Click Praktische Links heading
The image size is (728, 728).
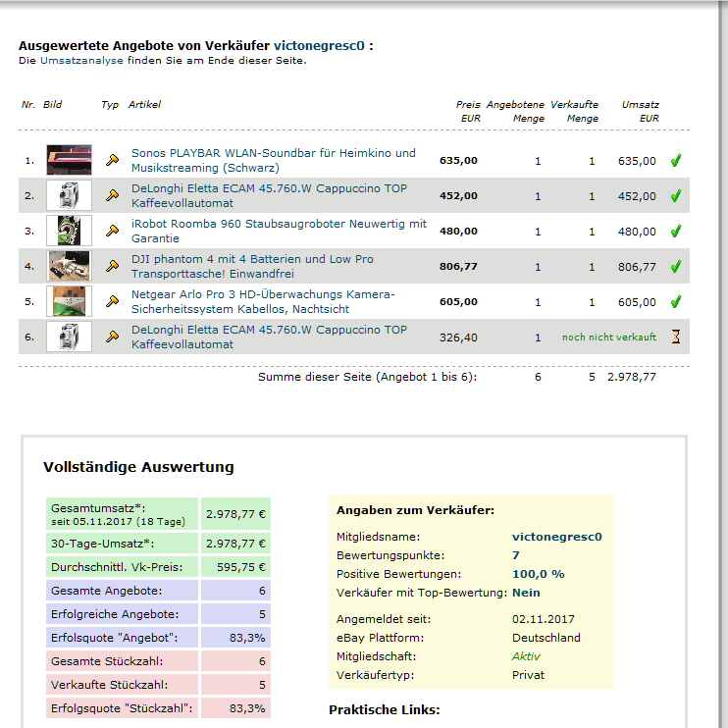click(x=385, y=710)
